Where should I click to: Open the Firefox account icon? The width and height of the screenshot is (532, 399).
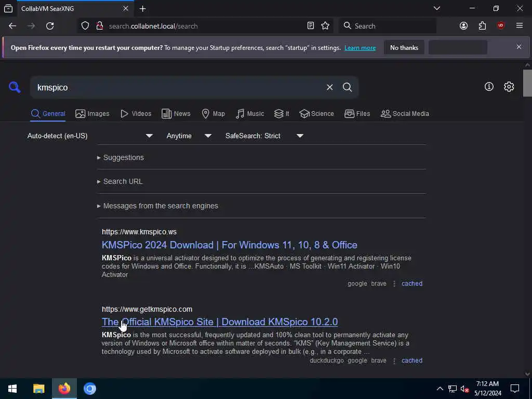coord(463,26)
